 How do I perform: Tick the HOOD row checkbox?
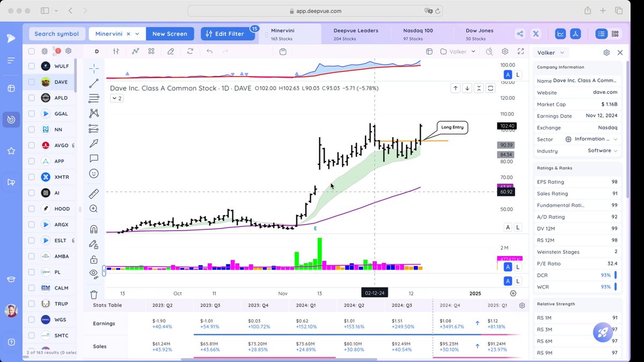coord(32,209)
